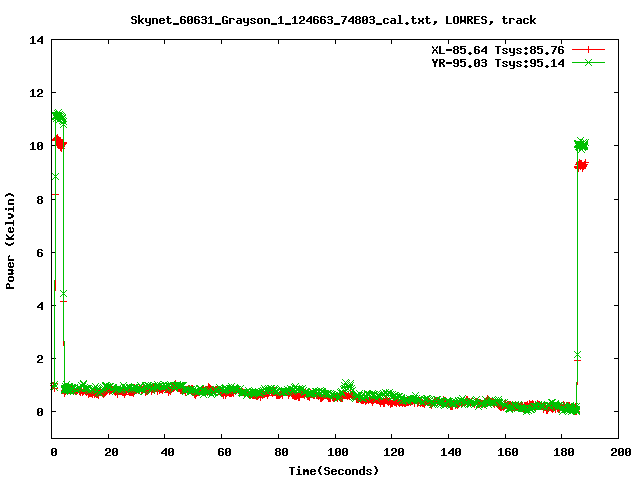
Task: Click the Time(Seconds) x-axis label
Action: [333, 471]
